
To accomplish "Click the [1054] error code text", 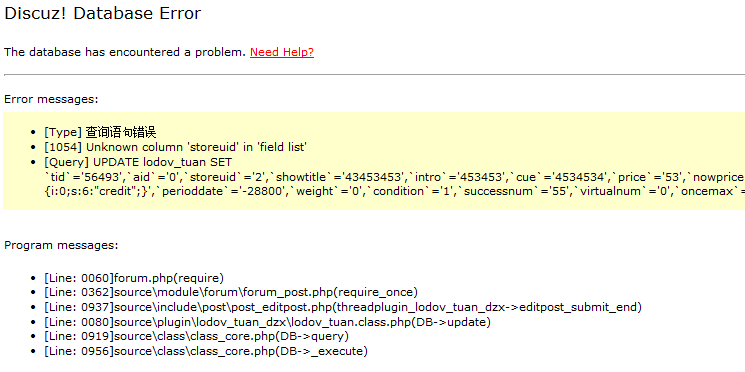I will [63, 147].
